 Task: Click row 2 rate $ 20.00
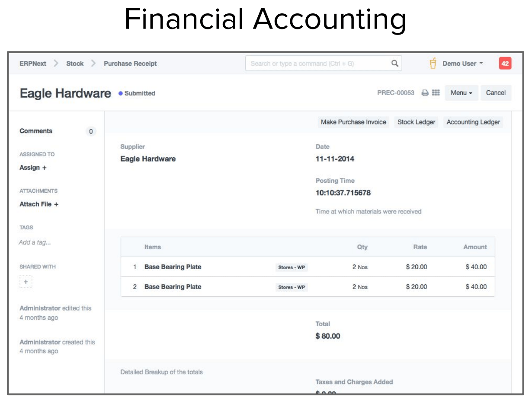tap(417, 287)
